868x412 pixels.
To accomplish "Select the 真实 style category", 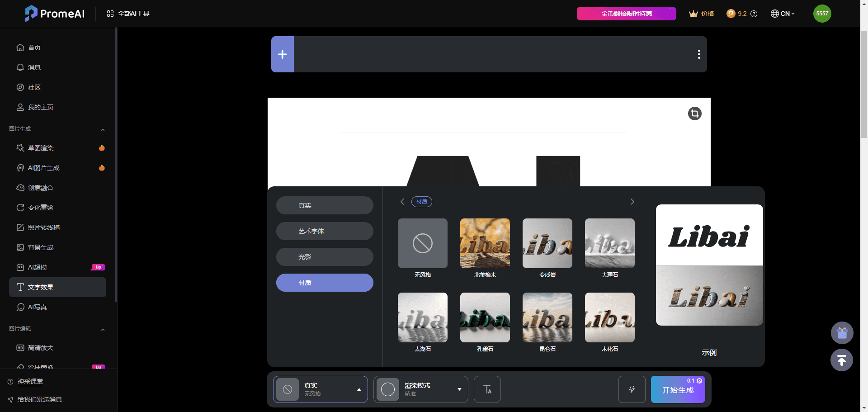I will pos(325,205).
